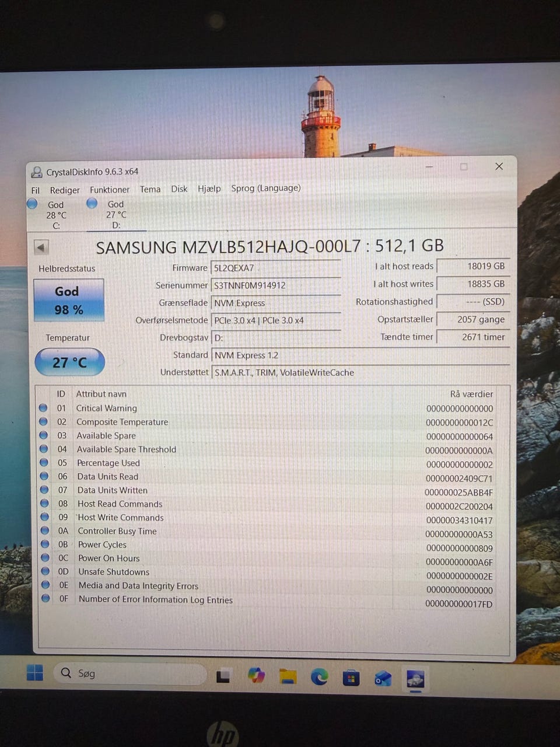560x747 pixels.
Task: Click the Overførselsmetode PCIe field
Action: tap(276, 320)
